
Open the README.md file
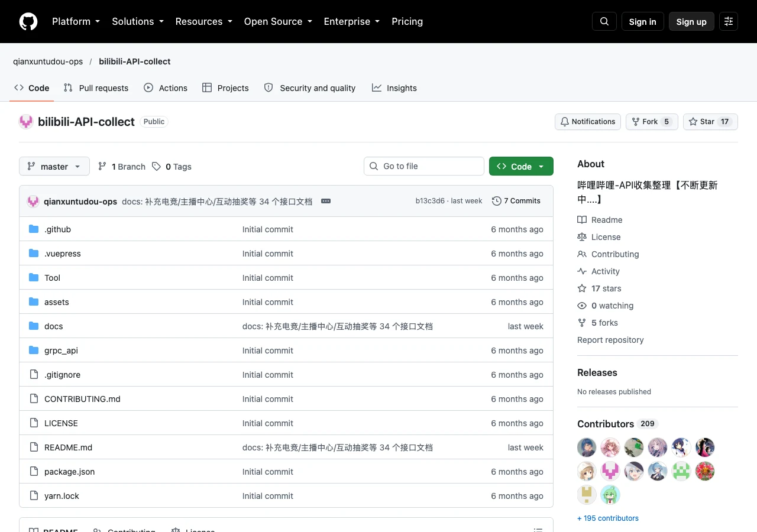click(69, 447)
